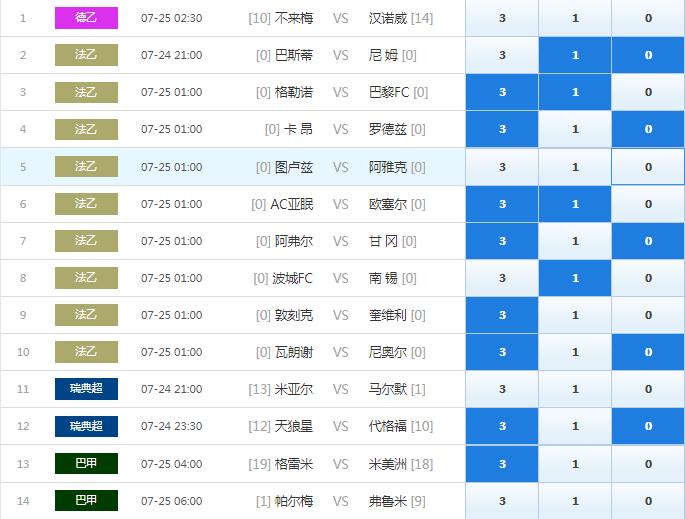Deselect option 3 for 格勒诺 vs 巴黎FC
685x519 pixels.
pyautogui.click(x=502, y=92)
